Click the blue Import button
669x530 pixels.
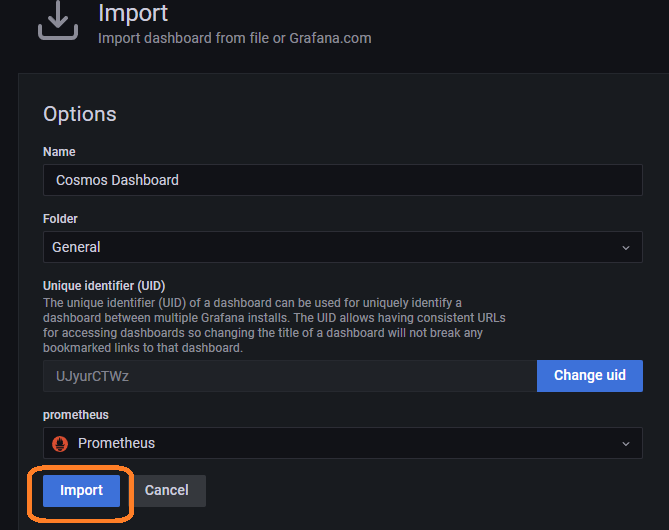tap(81, 490)
